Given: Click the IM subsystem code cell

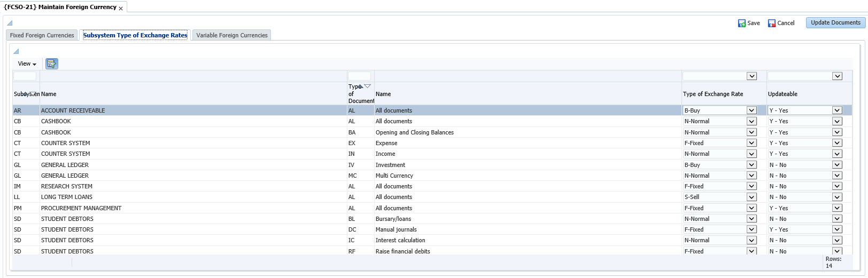Looking at the screenshot, I should tap(26, 186).
